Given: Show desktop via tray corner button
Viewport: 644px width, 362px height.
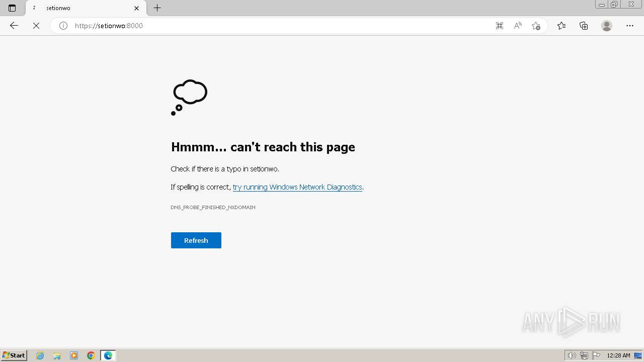Looking at the screenshot, I should (x=638, y=355).
